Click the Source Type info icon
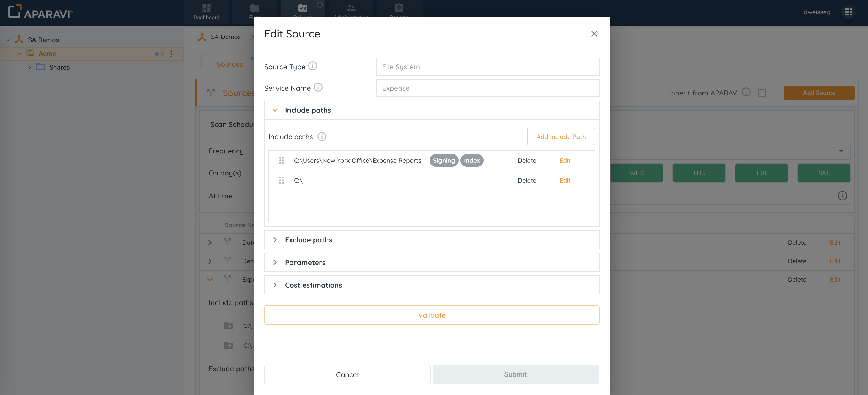This screenshot has width=868, height=395. 313,66
